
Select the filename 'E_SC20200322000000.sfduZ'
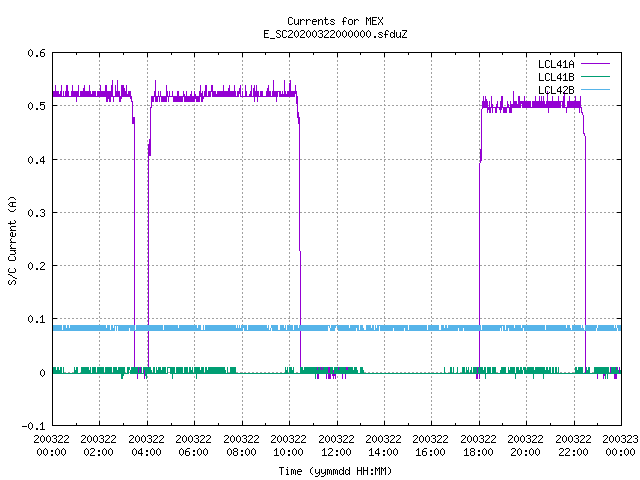(x=335, y=34)
